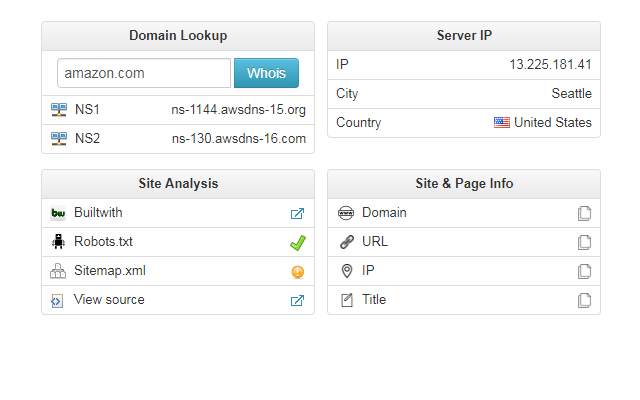Open View source external link arrow icon

click(297, 300)
